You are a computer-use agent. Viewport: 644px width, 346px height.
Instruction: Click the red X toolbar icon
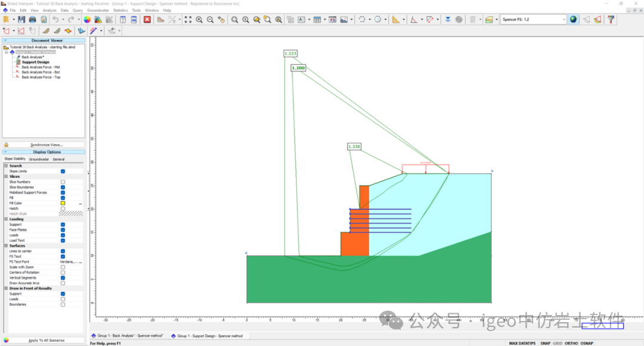point(147,20)
